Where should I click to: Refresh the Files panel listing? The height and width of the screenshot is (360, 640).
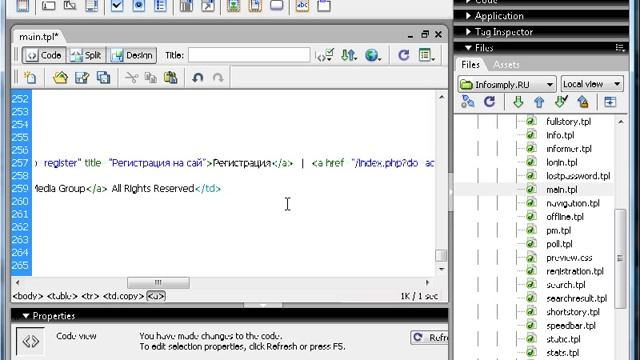tap(489, 102)
